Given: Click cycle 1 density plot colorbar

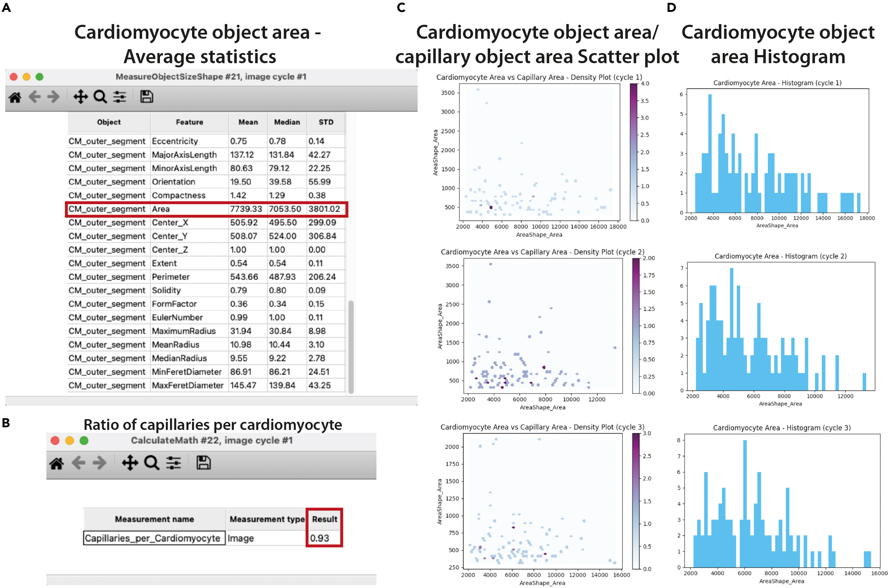Looking at the screenshot, I should (633, 152).
